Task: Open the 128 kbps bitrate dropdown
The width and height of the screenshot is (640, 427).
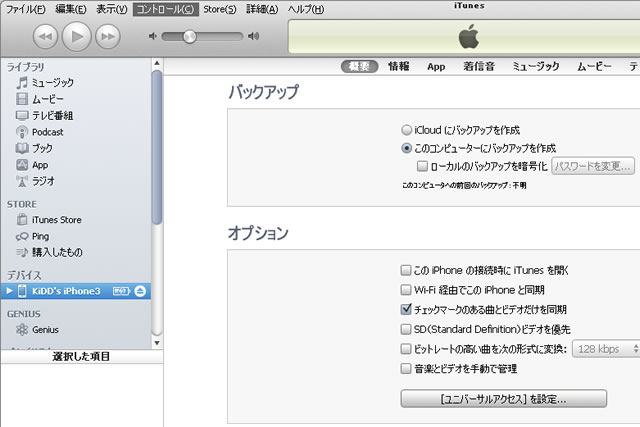Action: click(606, 349)
